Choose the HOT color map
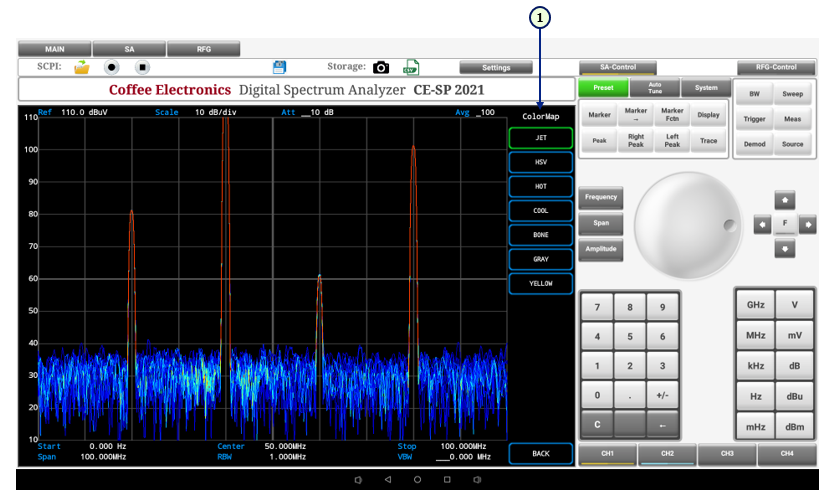 point(540,186)
